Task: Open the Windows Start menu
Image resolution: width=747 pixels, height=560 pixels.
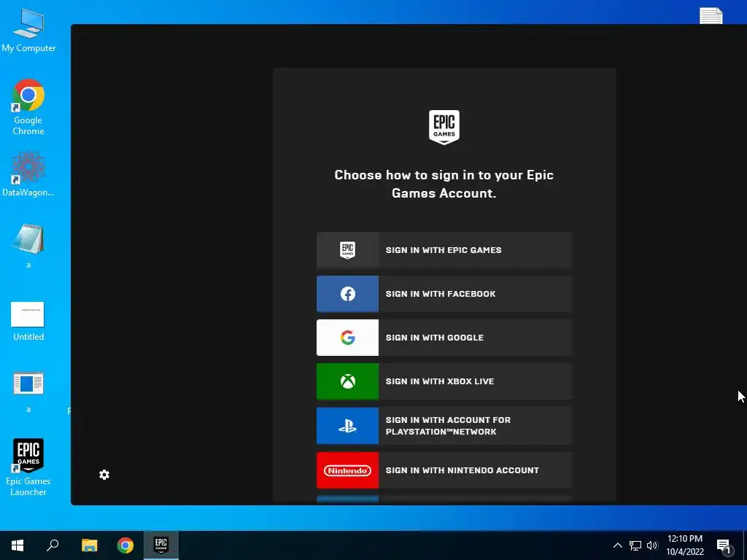Action: (18, 545)
